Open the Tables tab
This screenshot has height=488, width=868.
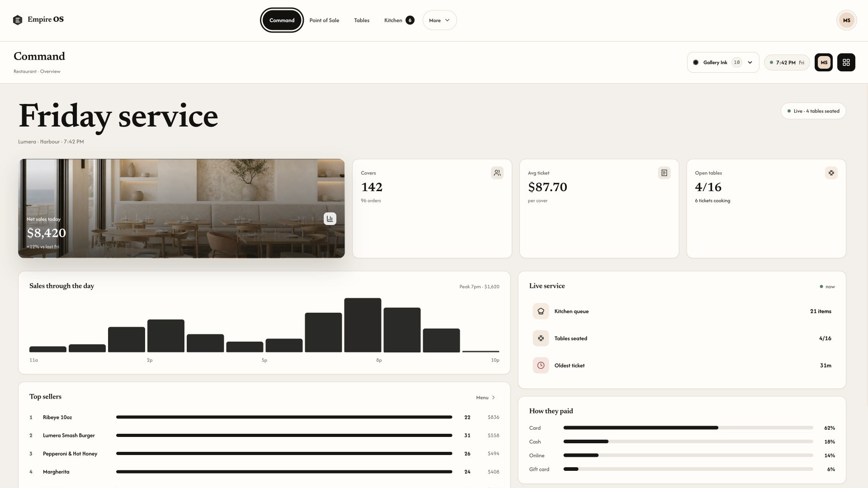pos(362,20)
